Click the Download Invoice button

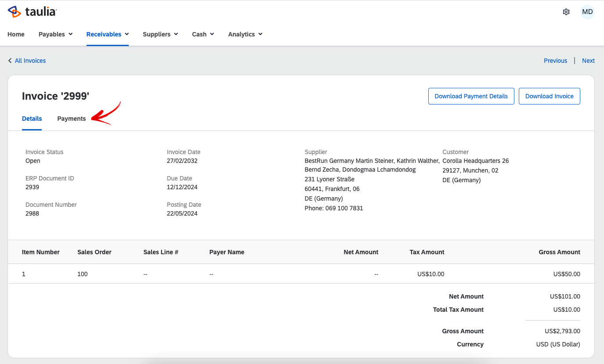tap(549, 96)
